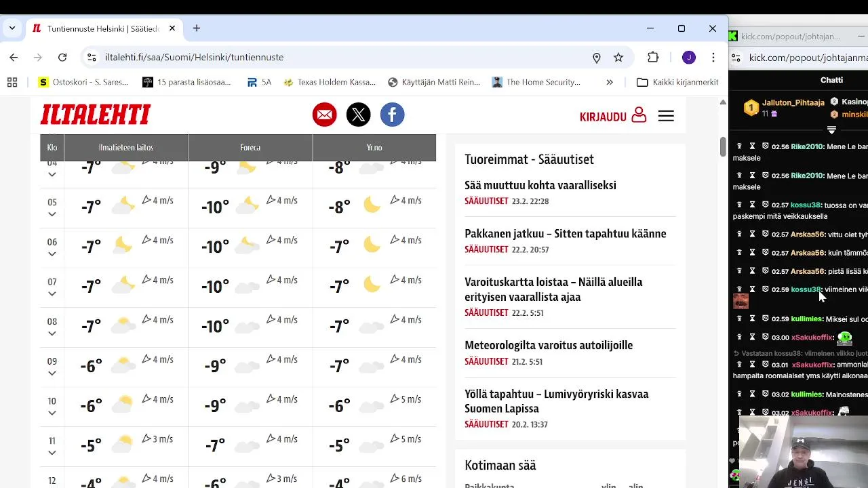The width and height of the screenshot is (868, 488).
Task: Expand the 08 hour forecast row
Action: [x=52, y=333]
